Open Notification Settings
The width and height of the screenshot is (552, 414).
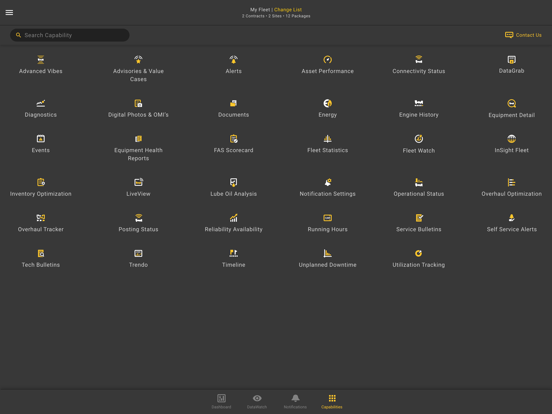(x=327, y=188)
